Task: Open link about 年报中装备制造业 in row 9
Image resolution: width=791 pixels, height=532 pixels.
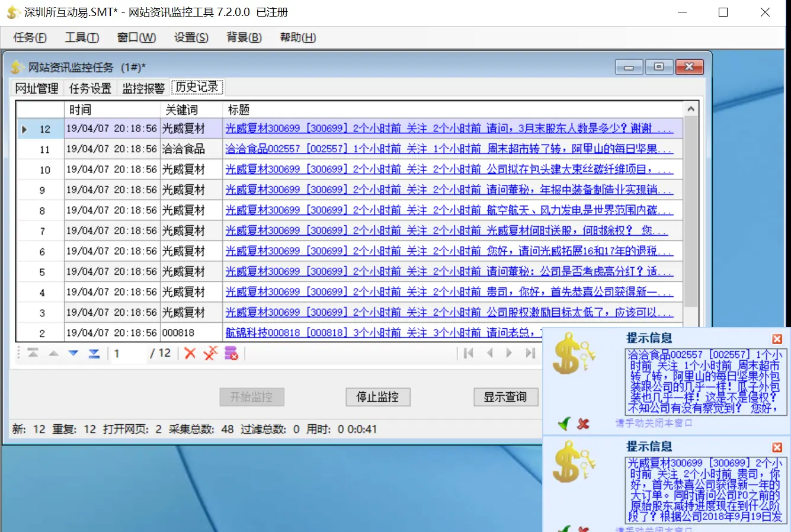Action: pos(449,190)
